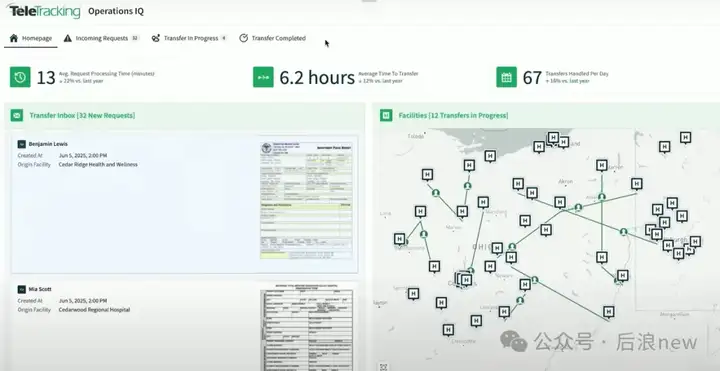720x371 pixels.
Task: Click the 32 badge on Incoming Requests
Action: (x=135, y=38)
